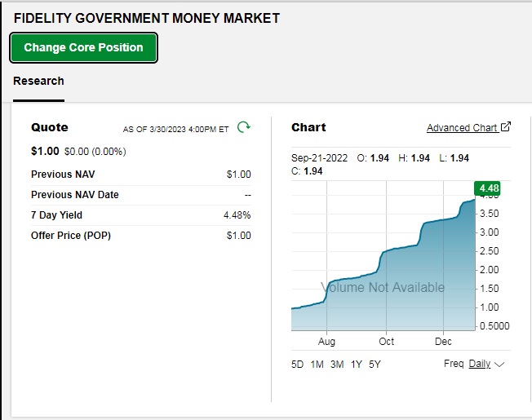
Task: Click the FIDELITY GOVERNMENT MONEY MARKET heading
Action: pyautogui.click(x=147, y=18)
